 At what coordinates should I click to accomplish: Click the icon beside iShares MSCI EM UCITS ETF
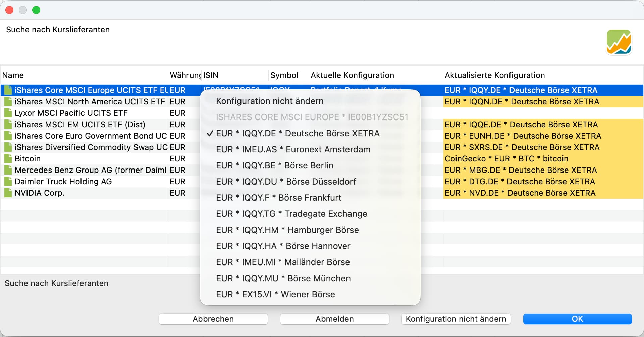point(8,125)
